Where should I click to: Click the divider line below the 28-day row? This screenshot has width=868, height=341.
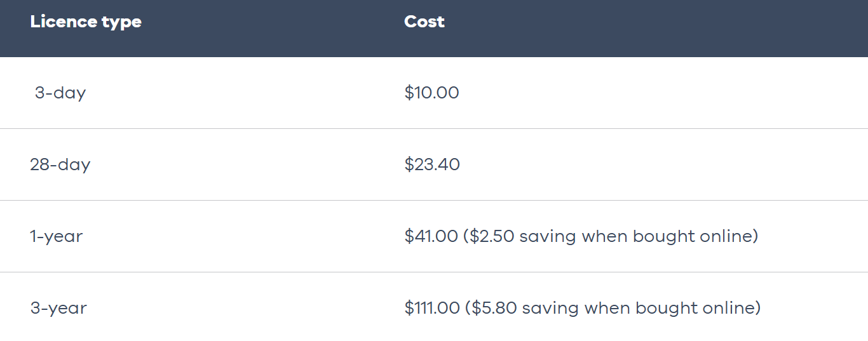tap(434, 200)
